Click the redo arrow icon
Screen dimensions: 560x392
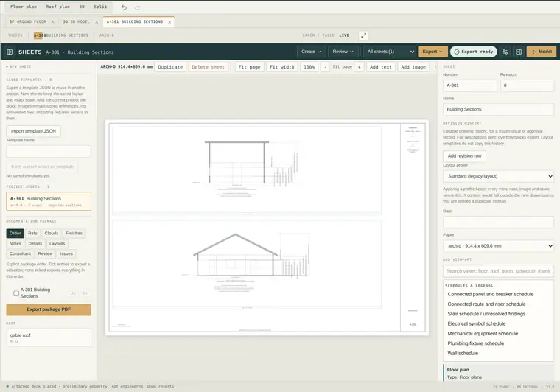point(138,7)
